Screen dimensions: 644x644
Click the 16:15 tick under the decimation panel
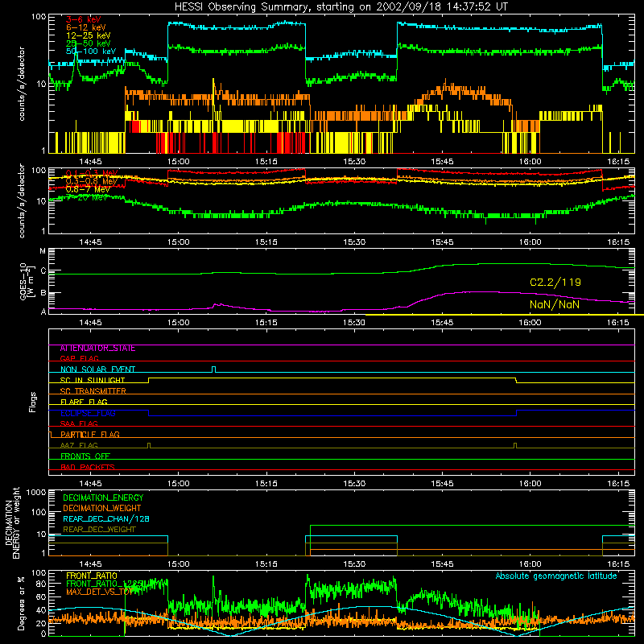pyautogui.click(x=617, y=564)
